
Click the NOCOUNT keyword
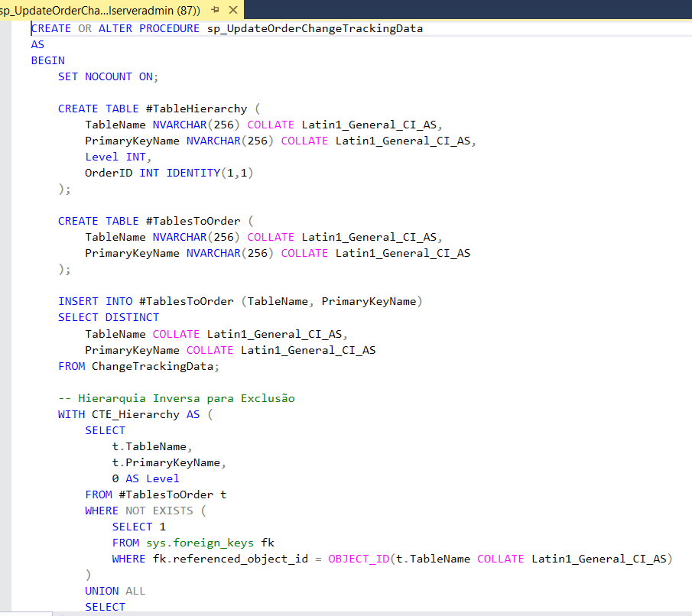(x=108, y=76)
